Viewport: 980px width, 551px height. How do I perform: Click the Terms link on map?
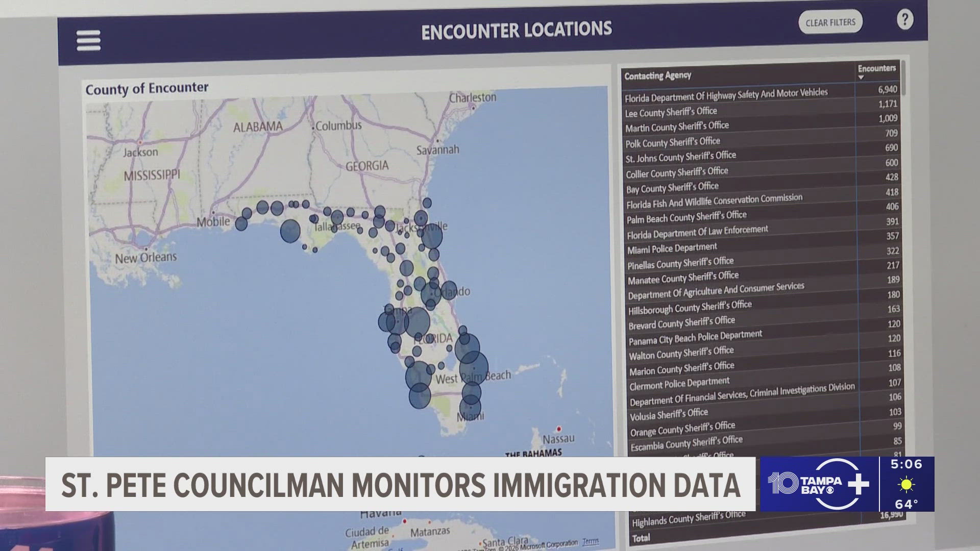tap(591, 542)
